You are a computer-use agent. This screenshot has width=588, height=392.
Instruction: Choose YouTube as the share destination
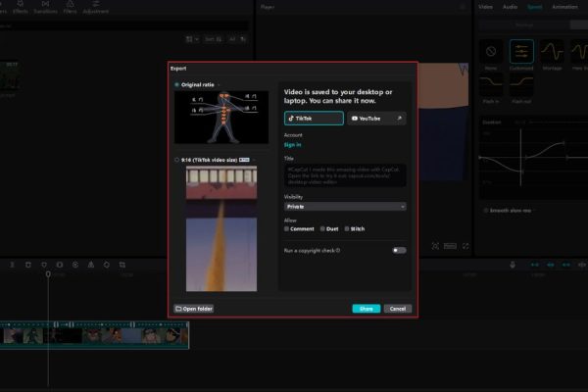pos(376,118)
